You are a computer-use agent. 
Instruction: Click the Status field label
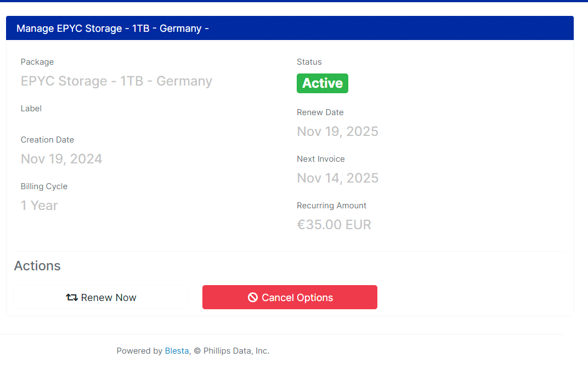click(309, 62)
